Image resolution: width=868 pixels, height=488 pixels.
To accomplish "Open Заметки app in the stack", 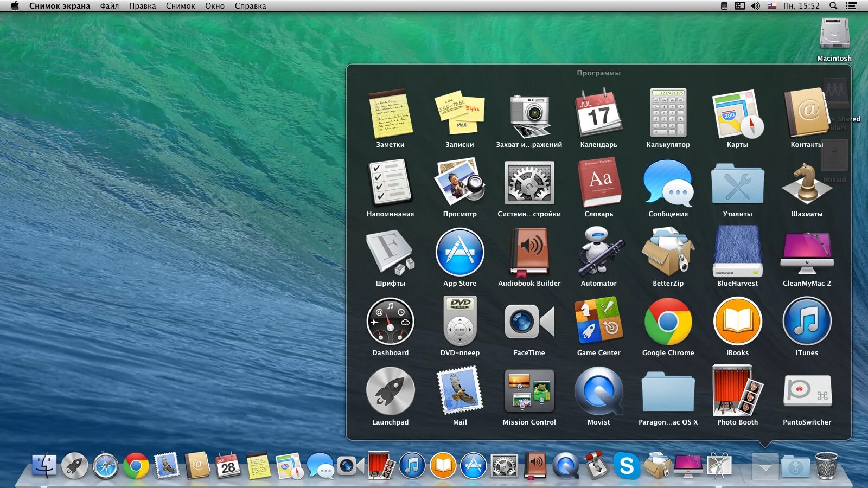I will (390, 115).
